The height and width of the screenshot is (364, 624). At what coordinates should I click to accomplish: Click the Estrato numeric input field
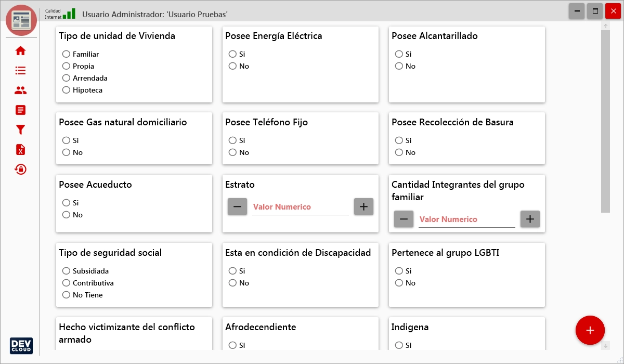[x=300, y=206]
